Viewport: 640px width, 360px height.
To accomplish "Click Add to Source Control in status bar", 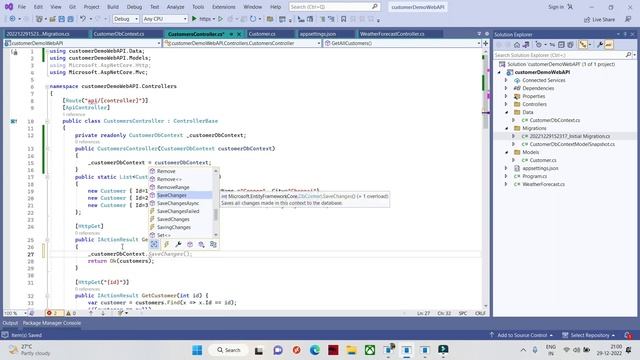I will click(521, 335).
